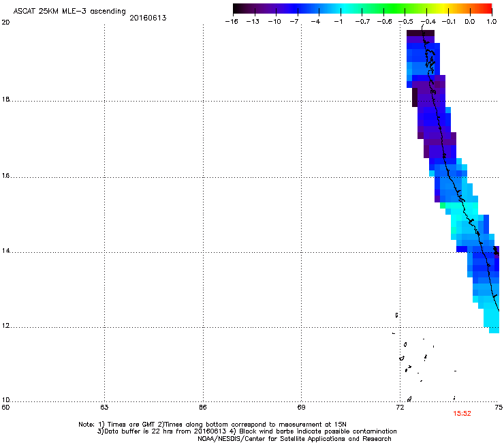
Task: Click the 1.0 label on the color scale
Action: coord(492,22)
